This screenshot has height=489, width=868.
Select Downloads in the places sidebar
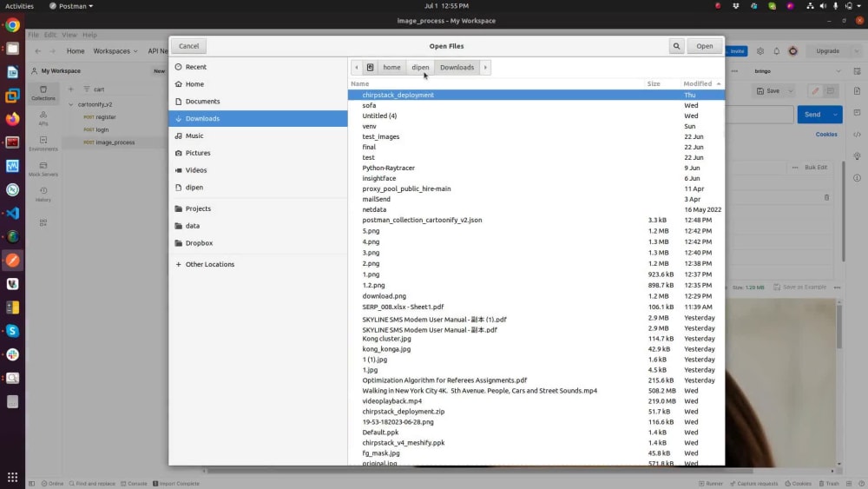click(x=258, y=118)
